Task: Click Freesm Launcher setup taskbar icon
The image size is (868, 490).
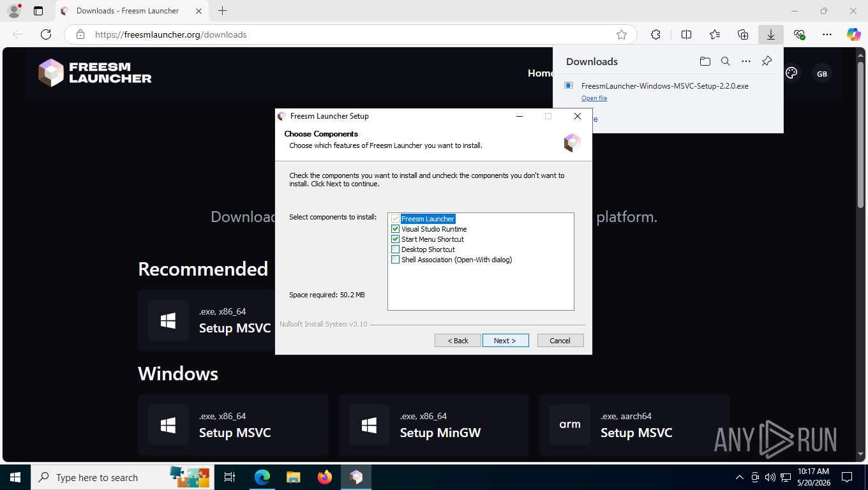Action: pyautogui.click(x=356, y=477)
